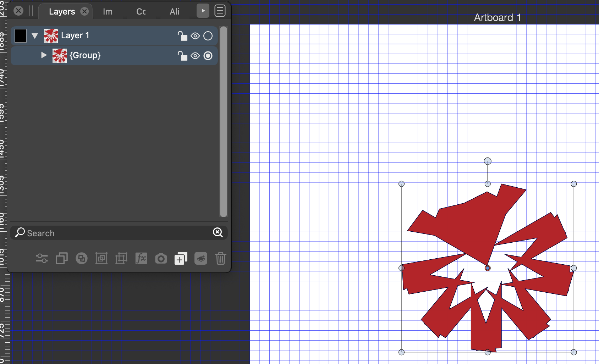Toggle the lock on Layer 1
Viewport: 599px width, 364px height.
(x=182, y=36)
